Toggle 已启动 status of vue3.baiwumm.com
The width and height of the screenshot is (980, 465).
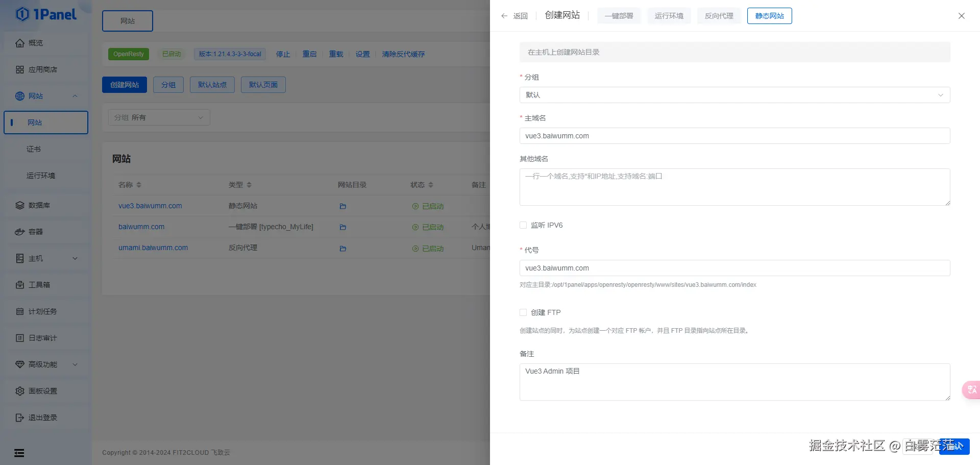[428, 206]
